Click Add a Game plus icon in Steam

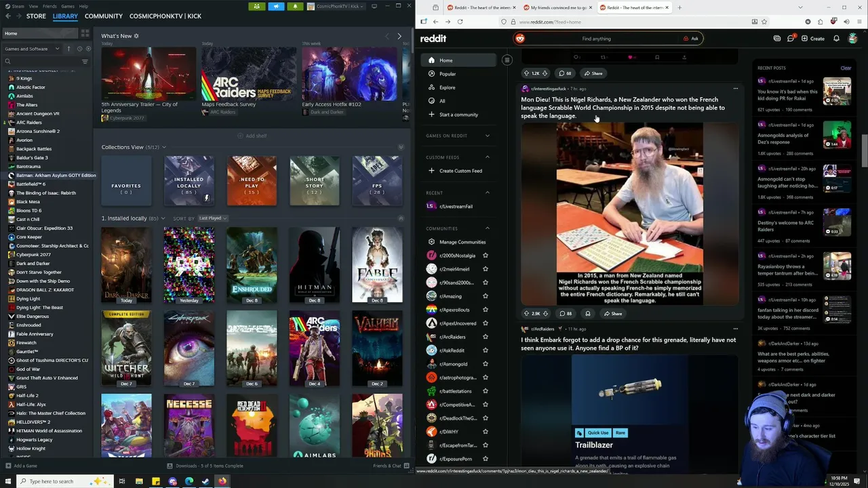point(7,466)
